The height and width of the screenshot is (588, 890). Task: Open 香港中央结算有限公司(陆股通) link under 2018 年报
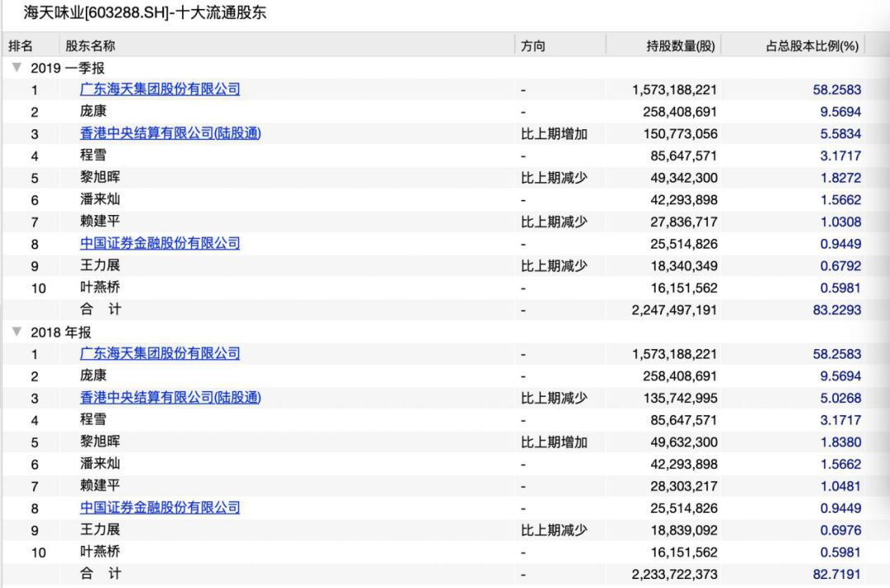click(171, 398)
